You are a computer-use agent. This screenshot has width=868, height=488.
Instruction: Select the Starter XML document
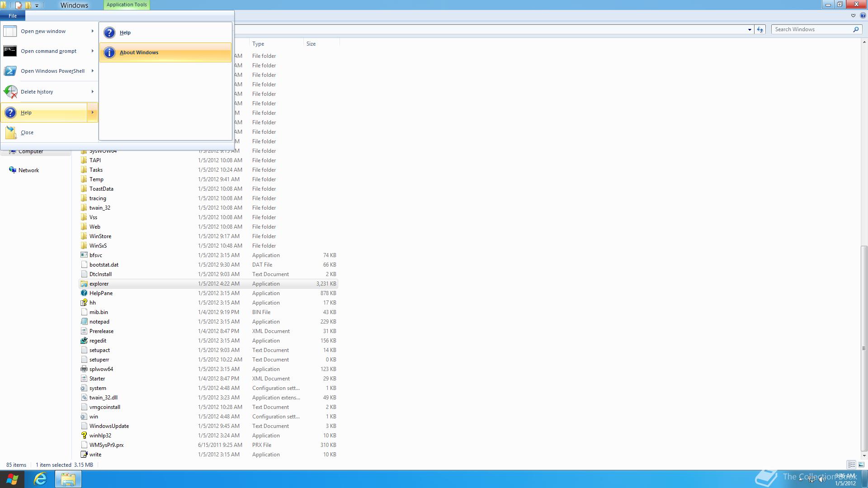(x=208, y=379)
